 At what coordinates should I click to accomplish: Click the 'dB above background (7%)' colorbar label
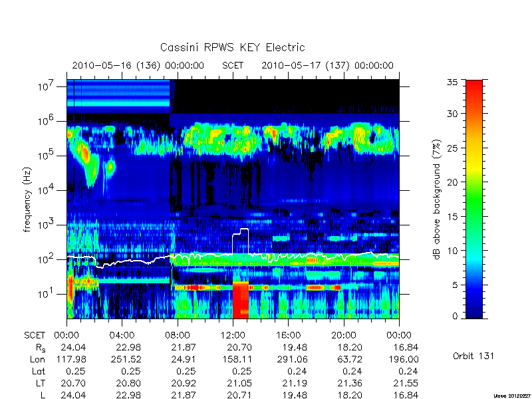tap(438, 199)
